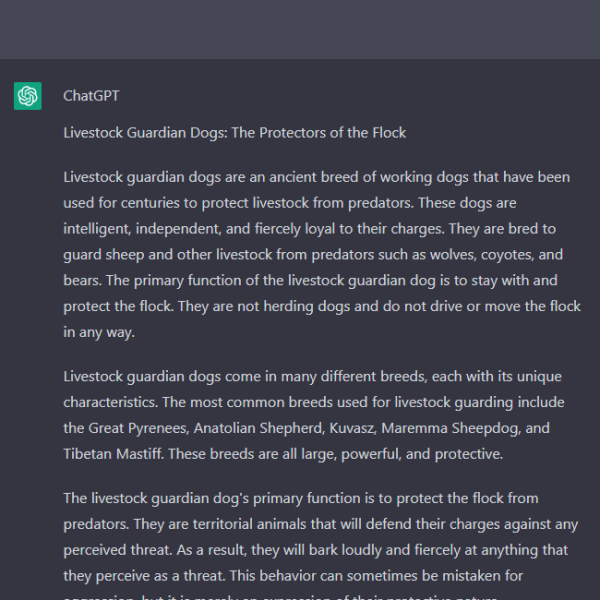The width and height of the screenshot is (600, 600).
Task: Click the words 'Tibetan Mastiff' in the text
Action: (112, 454)
